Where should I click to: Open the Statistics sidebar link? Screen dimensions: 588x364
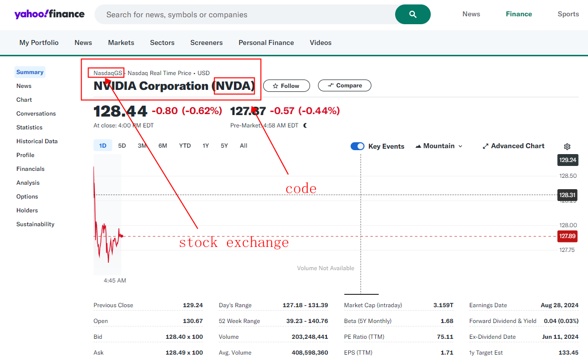pos(29,127)
